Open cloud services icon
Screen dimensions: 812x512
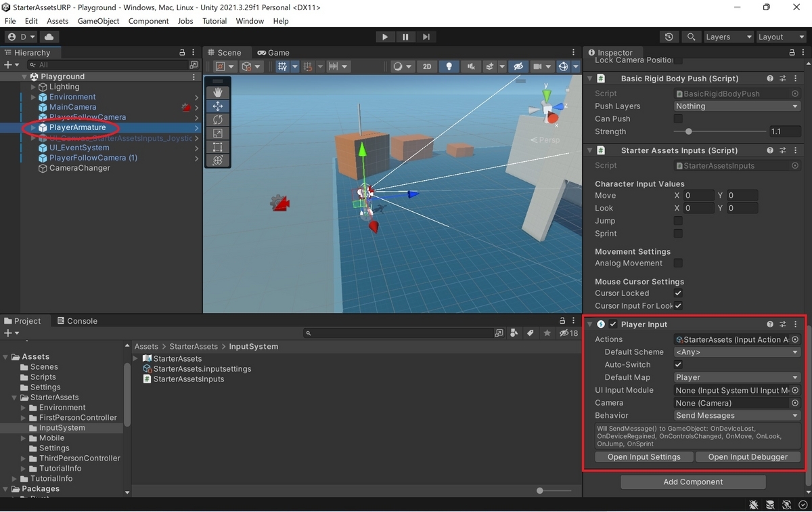coord(49,37)
